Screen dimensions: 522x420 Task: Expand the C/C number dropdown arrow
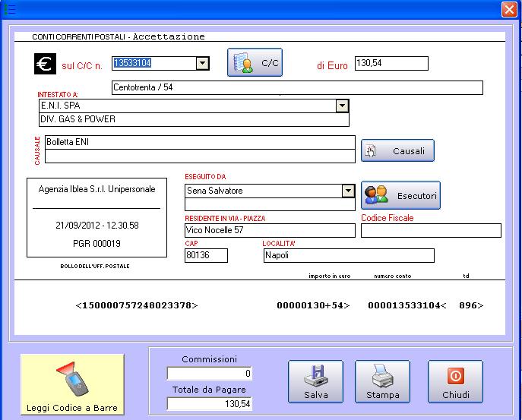(x=202, y=63)
